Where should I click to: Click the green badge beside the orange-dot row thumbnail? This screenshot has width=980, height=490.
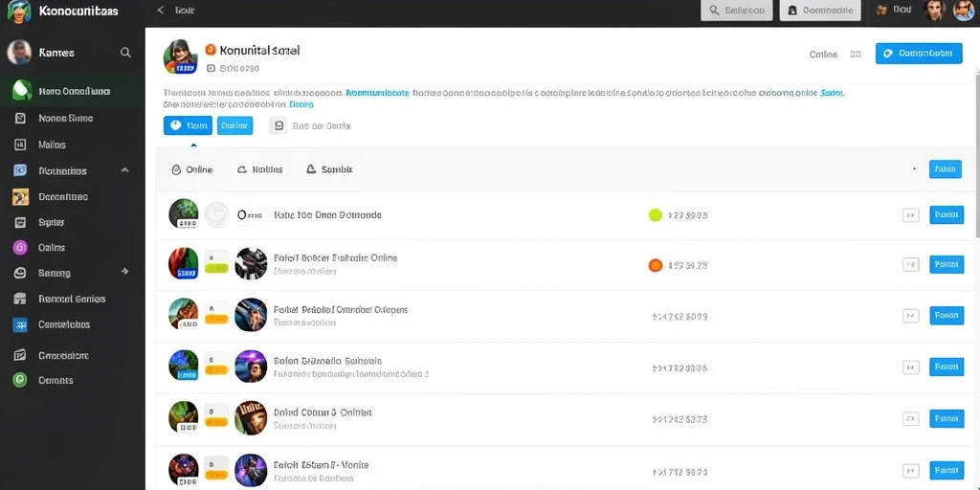click(216, 268)
